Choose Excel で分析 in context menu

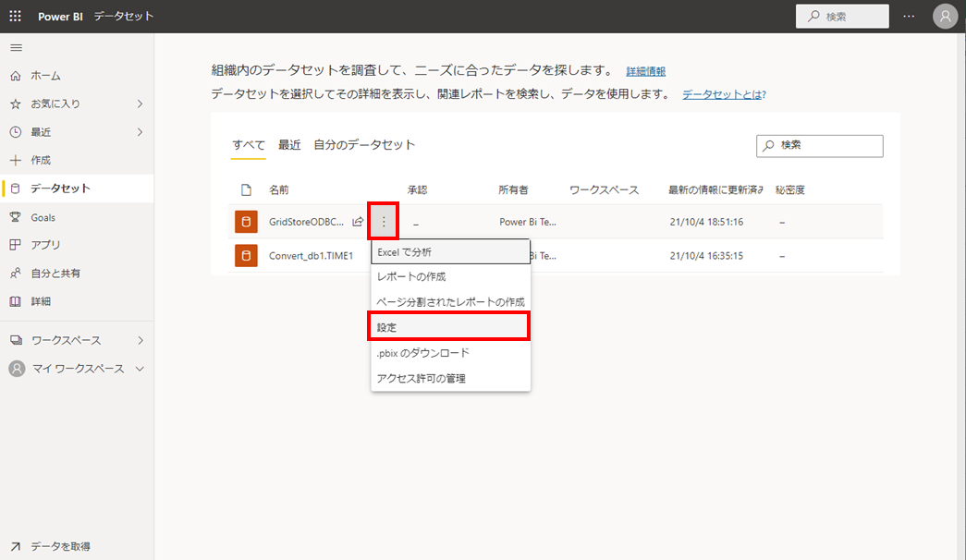click(449, 251)
